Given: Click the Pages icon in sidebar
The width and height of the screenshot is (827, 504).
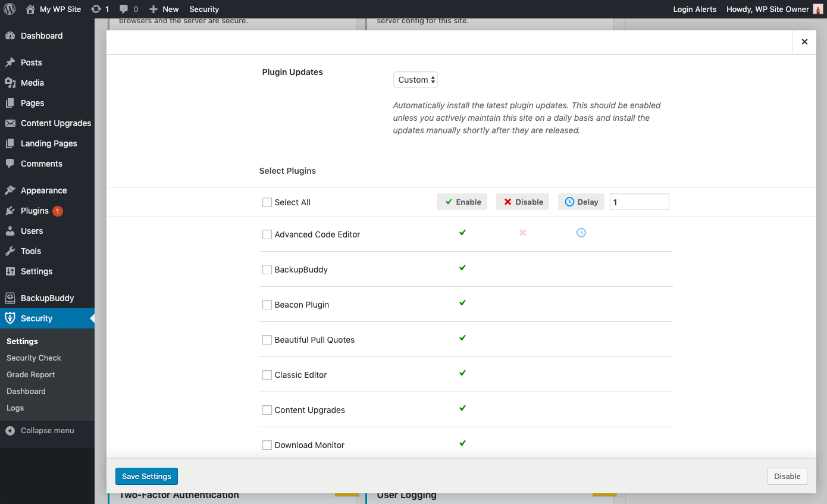Looking at the screenshot, I should coord(10,103).
